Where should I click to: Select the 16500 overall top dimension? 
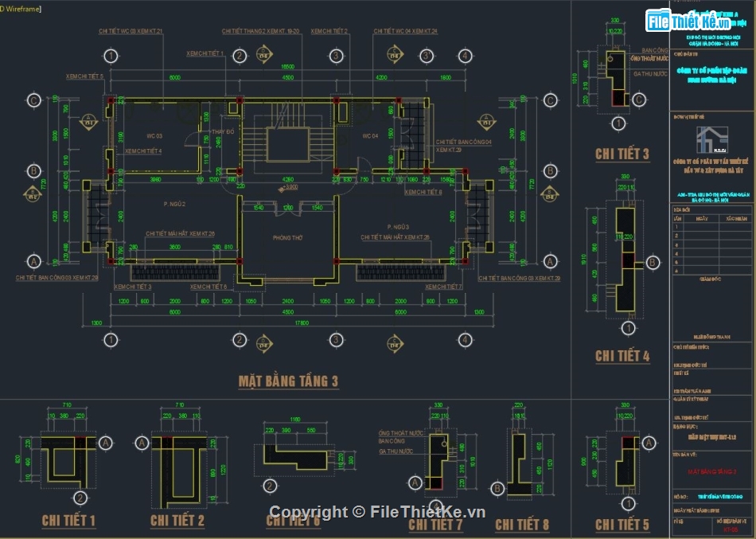click(287, 67)
